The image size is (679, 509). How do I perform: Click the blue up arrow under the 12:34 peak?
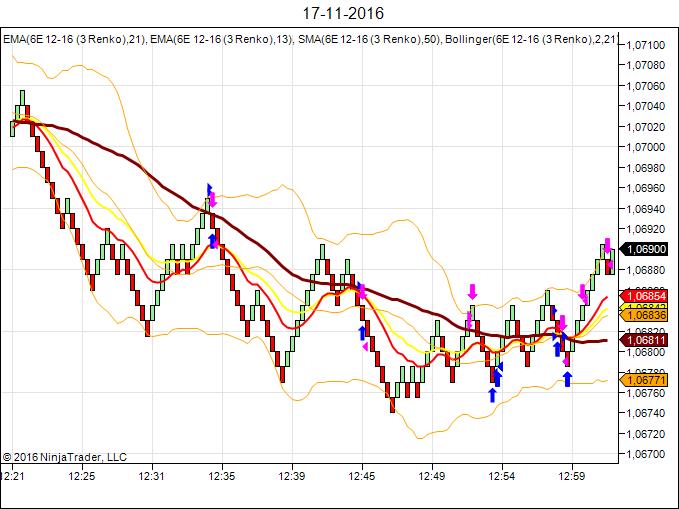(x=212, y=239)
